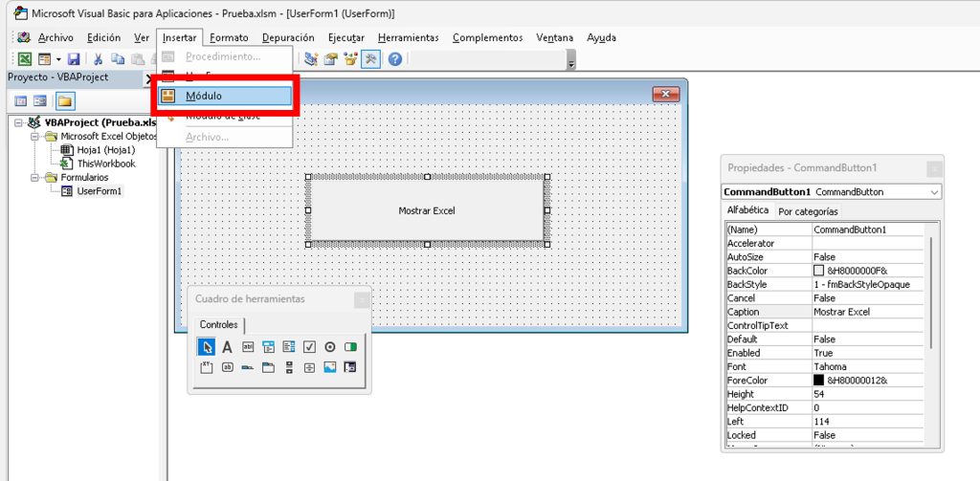Select UserForm1 in the project tree

point(100,191)
